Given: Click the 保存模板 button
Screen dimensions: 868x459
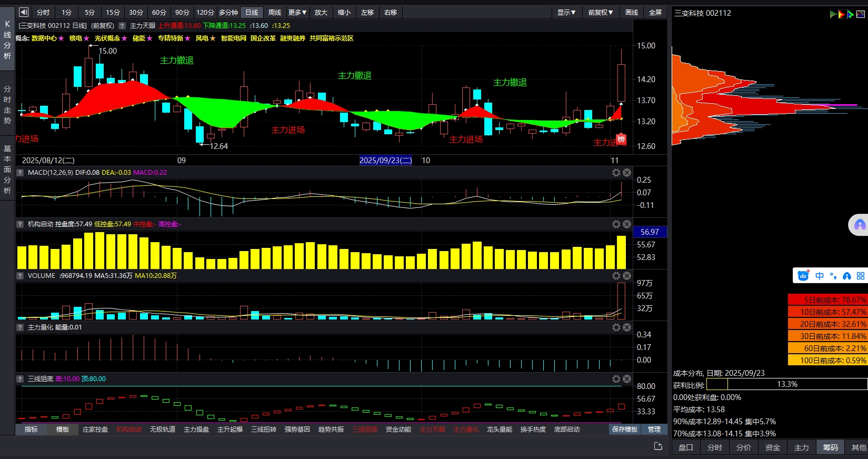Looking at the screenshot, I should pos(625,430).
